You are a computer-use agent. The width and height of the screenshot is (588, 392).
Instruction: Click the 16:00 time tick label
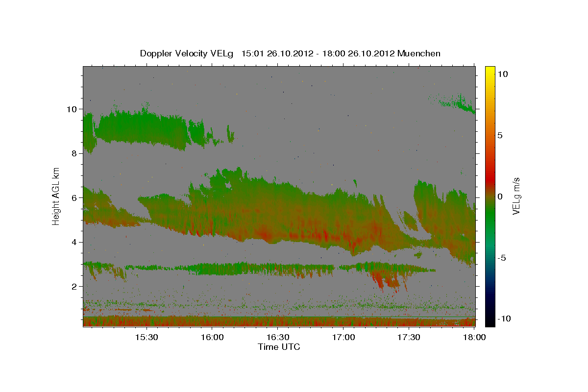point(212,338)
